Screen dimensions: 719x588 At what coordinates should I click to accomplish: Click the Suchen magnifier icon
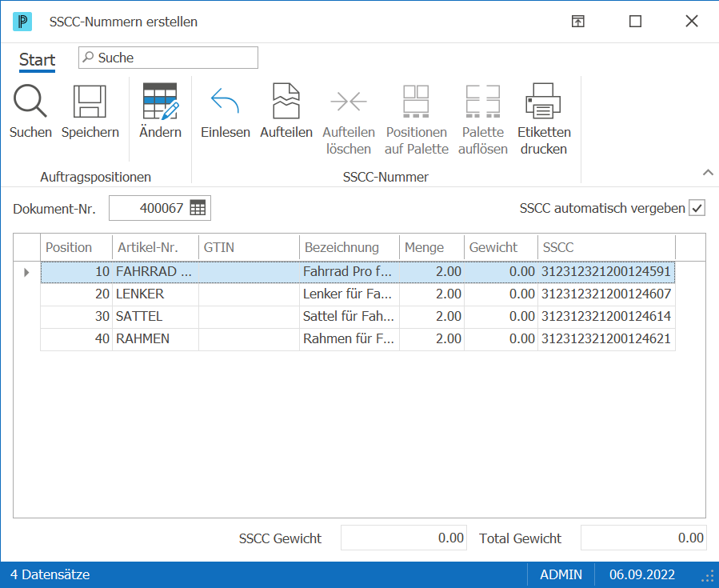(30, 101)
